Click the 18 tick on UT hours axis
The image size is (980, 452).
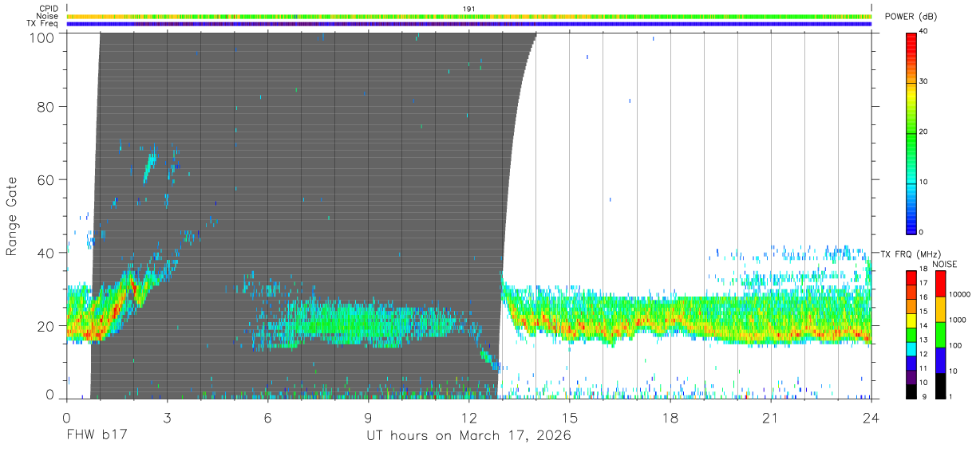click(x=670, y=418)
